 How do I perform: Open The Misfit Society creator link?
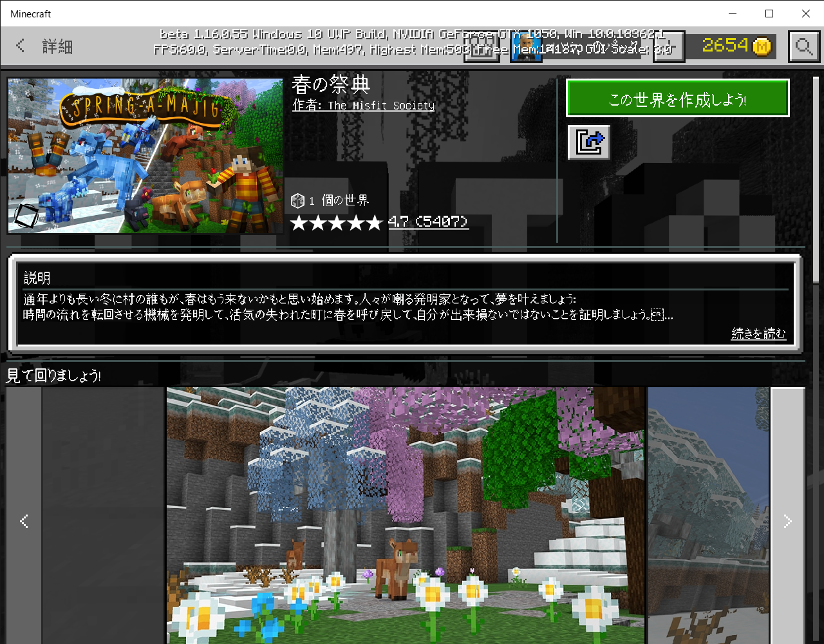point(381,106)
